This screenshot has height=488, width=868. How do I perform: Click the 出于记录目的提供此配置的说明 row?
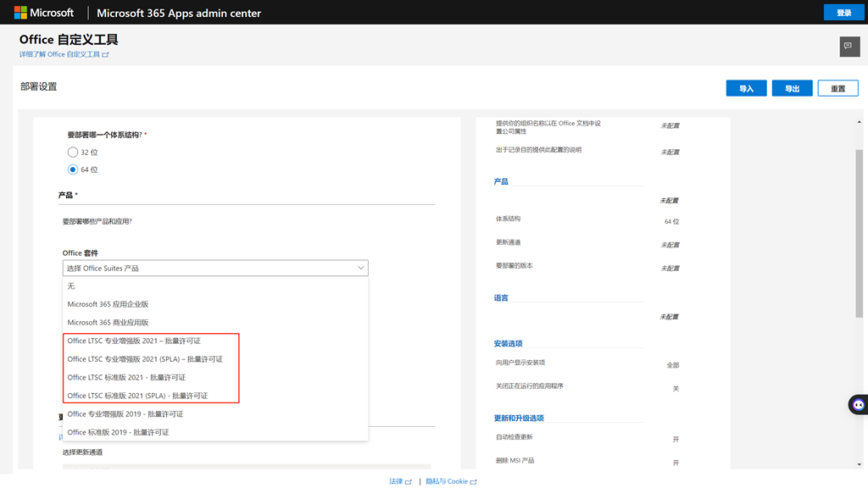(587, 151)
